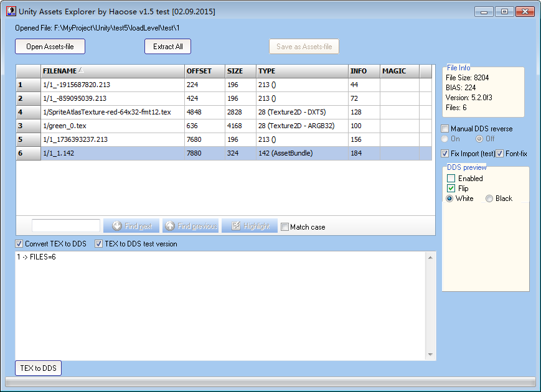Sort by the INFO column header
The width and height of the screenshot is (541, 392).
coord(364,71)
